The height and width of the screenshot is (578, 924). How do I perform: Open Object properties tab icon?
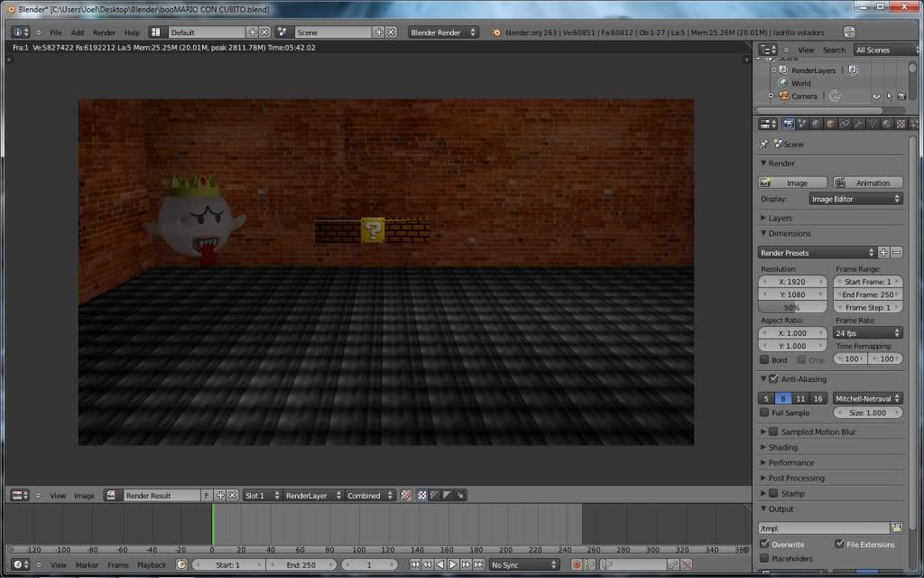pos(830,124)
